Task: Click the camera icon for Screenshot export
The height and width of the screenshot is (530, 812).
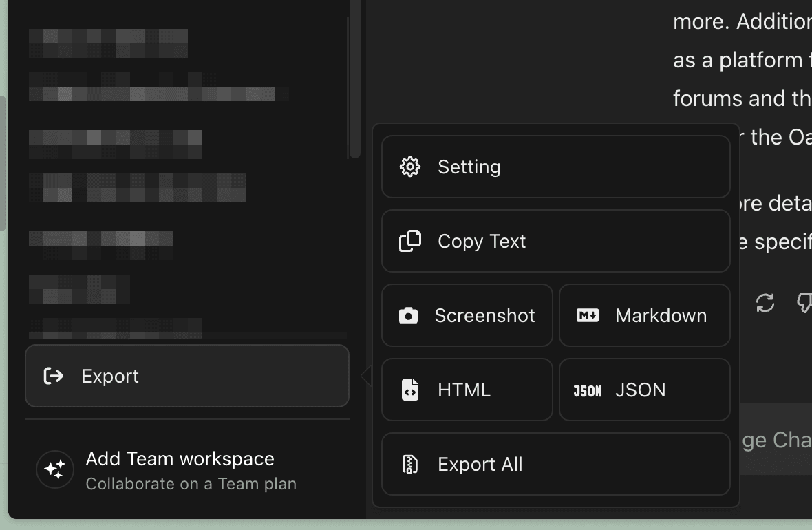Action: coord(409,315)
